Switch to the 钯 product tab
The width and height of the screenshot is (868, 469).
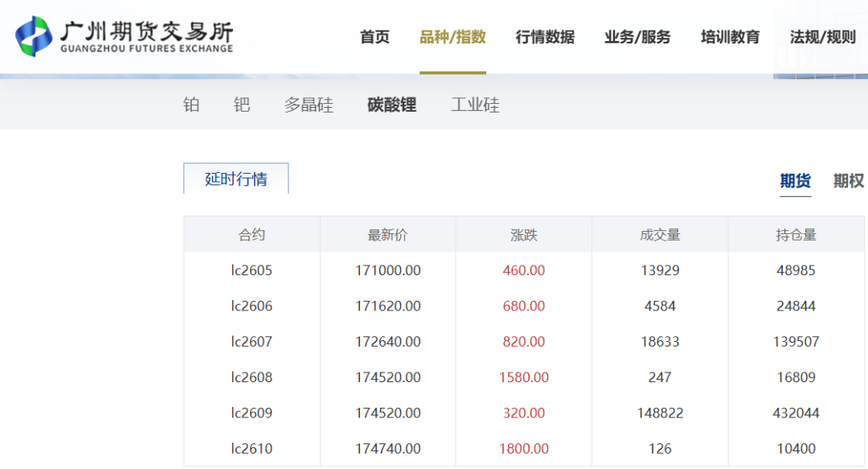click(x=242, y=105)
